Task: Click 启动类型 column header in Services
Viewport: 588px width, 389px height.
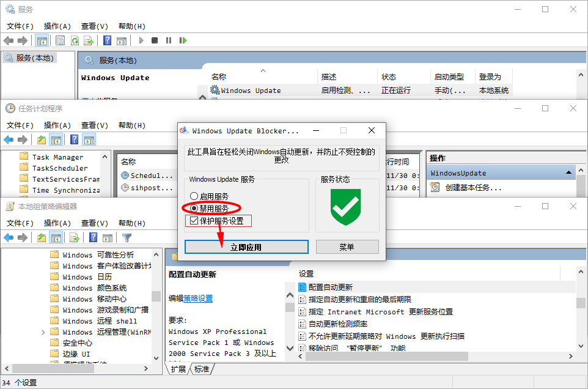Action: (x=449, y=76)
